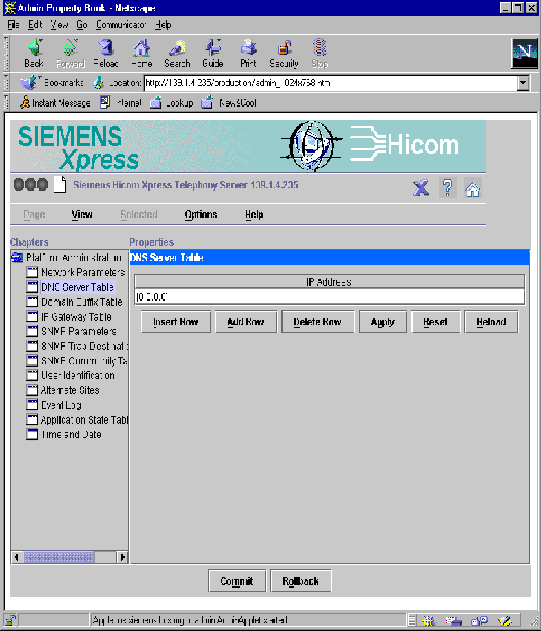Click the Composer component bar icon in status bar
Screen dimensions: 541x631
(x=504, y=621)
